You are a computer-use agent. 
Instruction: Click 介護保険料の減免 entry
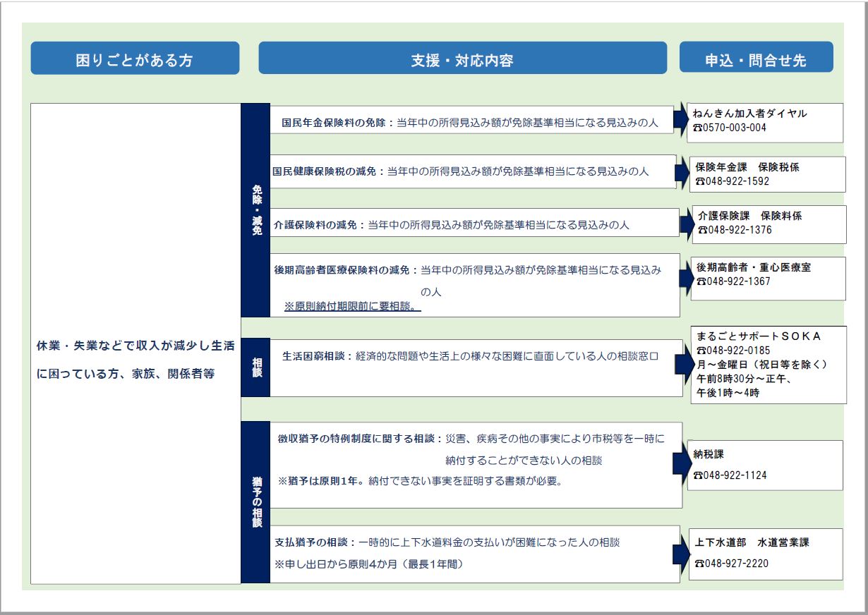(x=474, y=222)
